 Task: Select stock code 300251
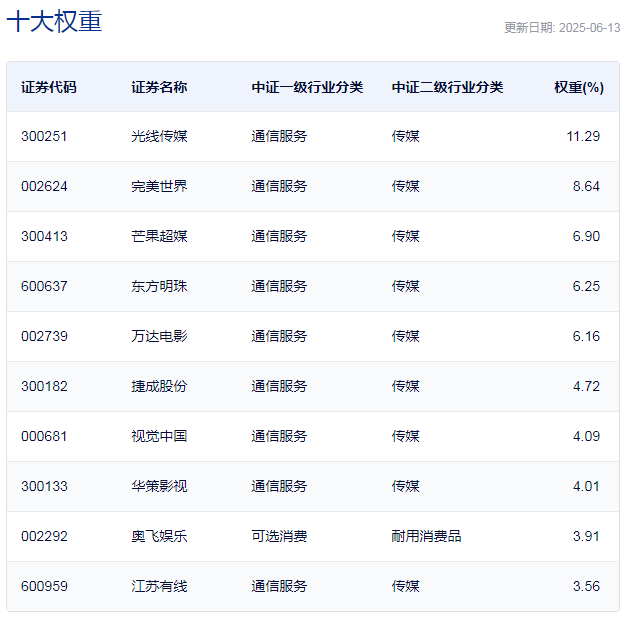(44, 137)
